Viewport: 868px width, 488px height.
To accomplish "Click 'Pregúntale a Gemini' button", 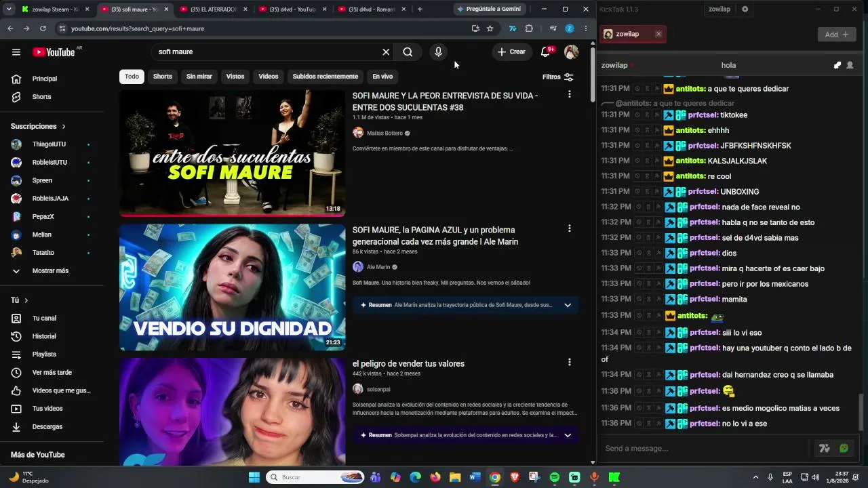I will pyautogui.click(x=488, y=9).
